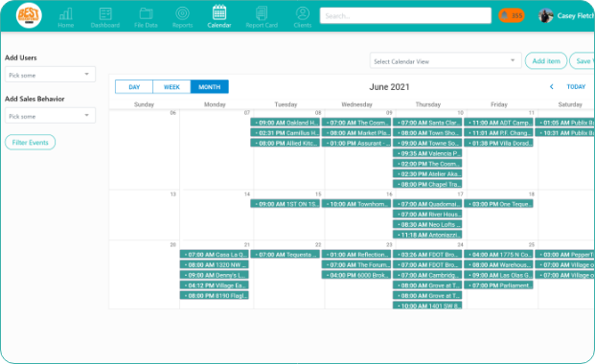Screen dimensions: 595x364
Task: Open 04:12 PM Village Ea event
Action: [x=215, y=285]
